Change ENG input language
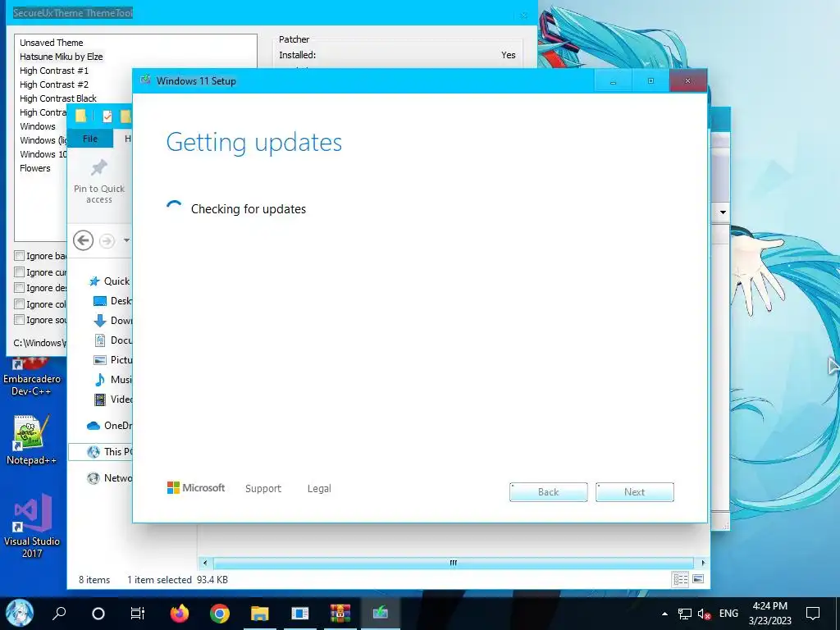The height and width of the screenshot is (630, 840). pyautogui.click(x=728, y=614)
